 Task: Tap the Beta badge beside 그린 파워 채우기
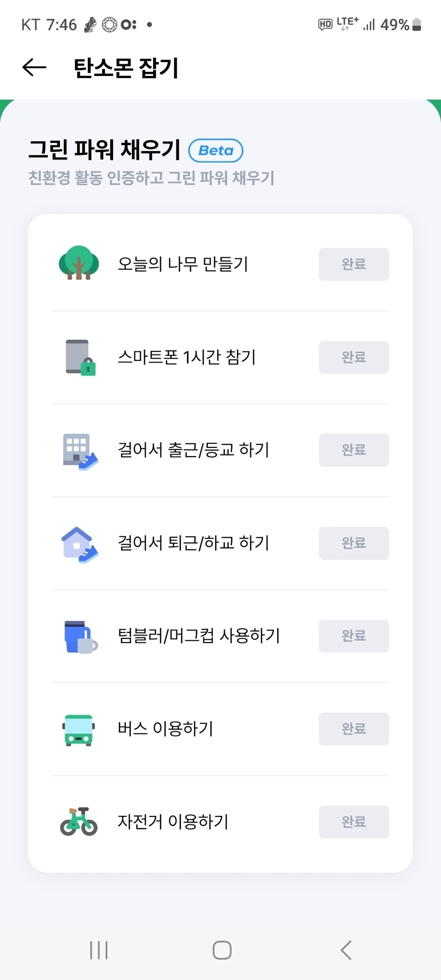pyautogui.click(x=216, y=150)
